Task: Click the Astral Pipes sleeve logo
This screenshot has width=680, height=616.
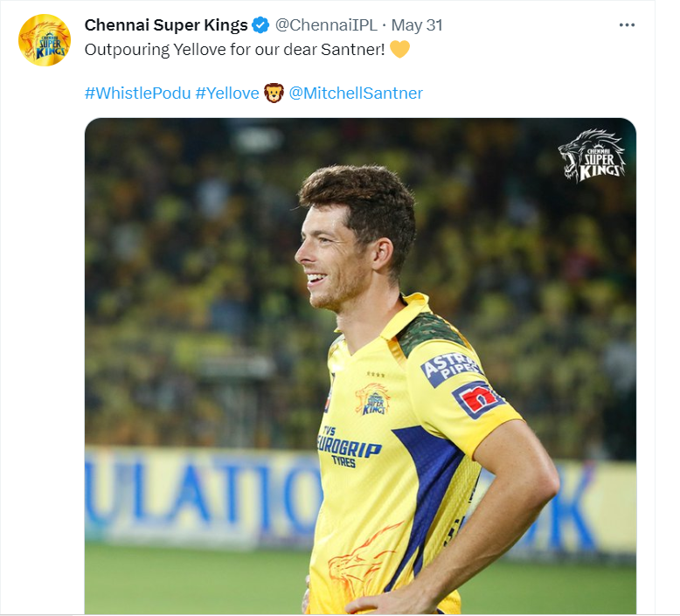Action: click(x=451, y=369)
